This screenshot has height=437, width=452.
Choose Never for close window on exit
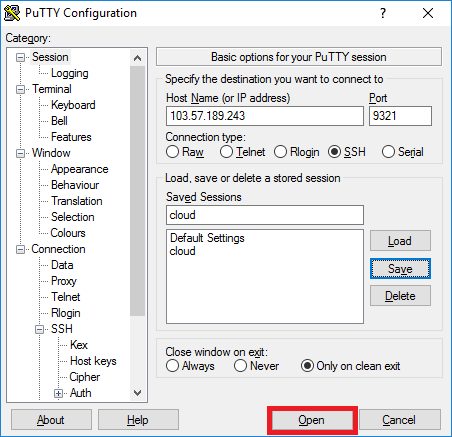pos(240,366)
